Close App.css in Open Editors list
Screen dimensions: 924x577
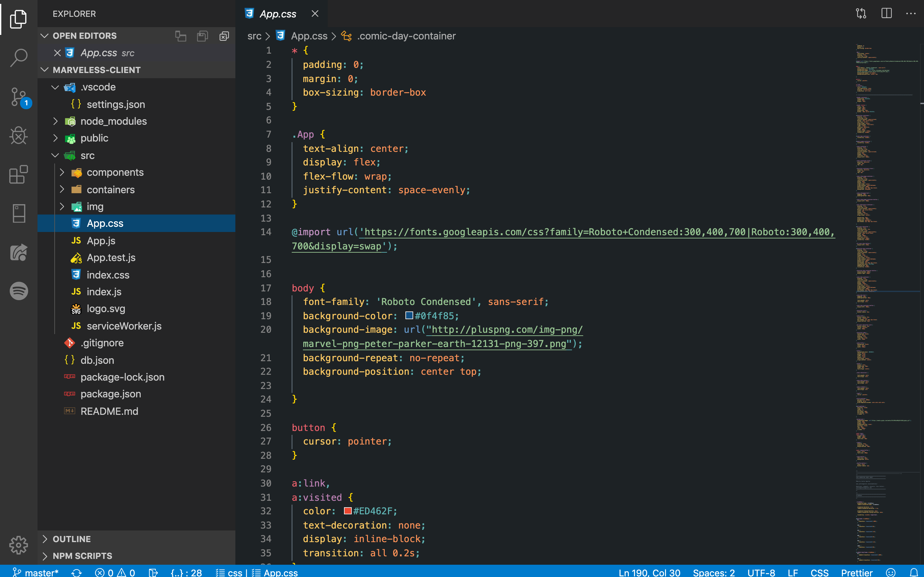[57, 53]
